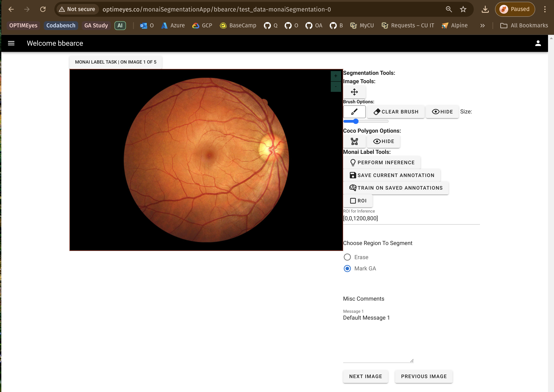Select the pan/move image tool
The image size is (554, 392).
click(354, 92)
